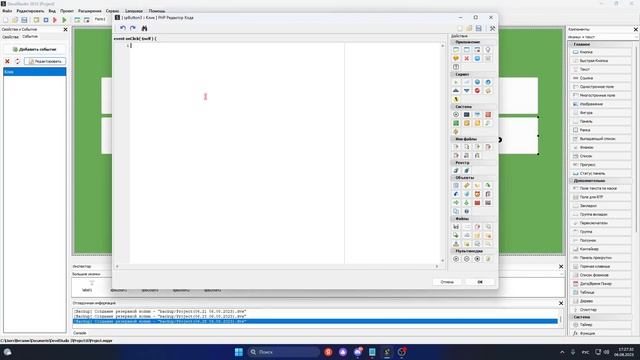The image size is (640, 360).
Task: Click the first play-circle icon in Мультимедиа group
Action: tap(456, 259)
